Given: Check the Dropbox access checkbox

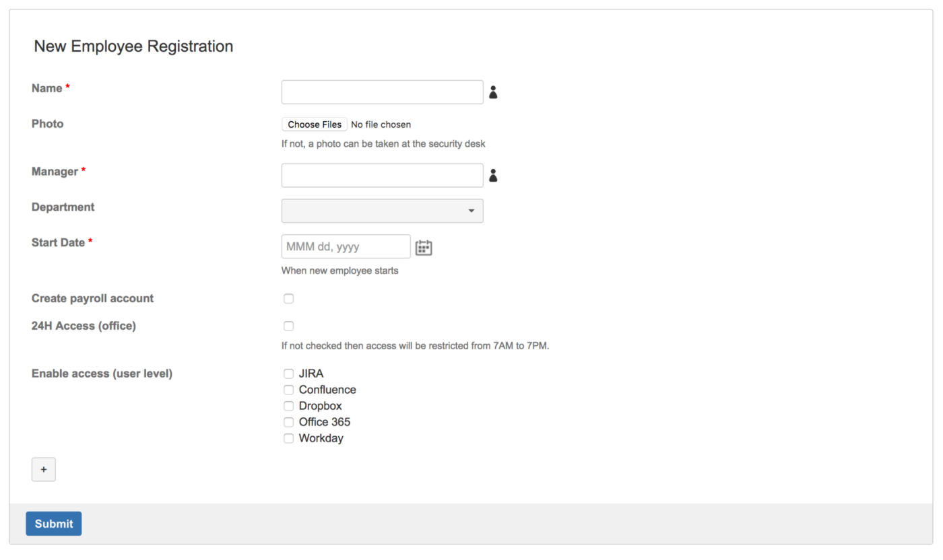Looking at the screenshot, I should click(288, 406).
